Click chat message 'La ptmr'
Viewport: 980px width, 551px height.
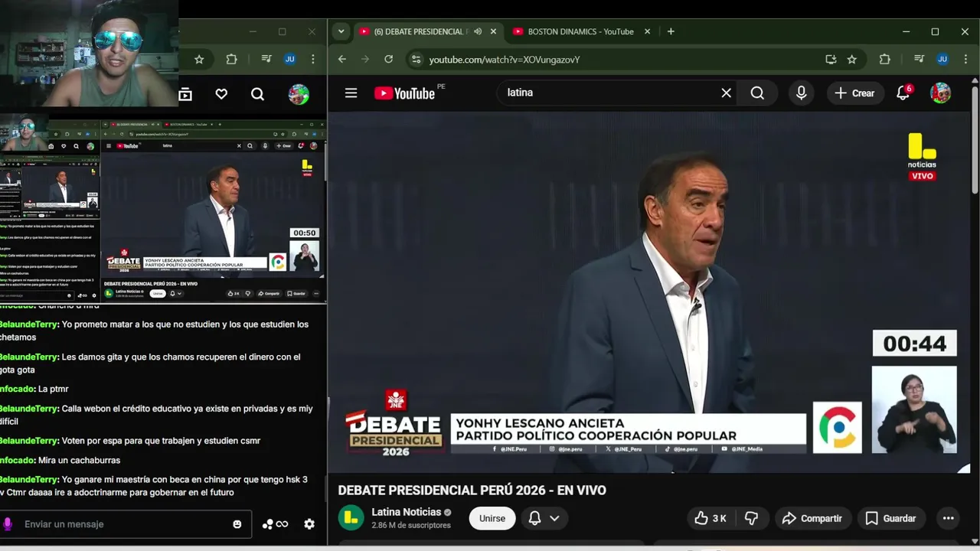tap(34, 389)
